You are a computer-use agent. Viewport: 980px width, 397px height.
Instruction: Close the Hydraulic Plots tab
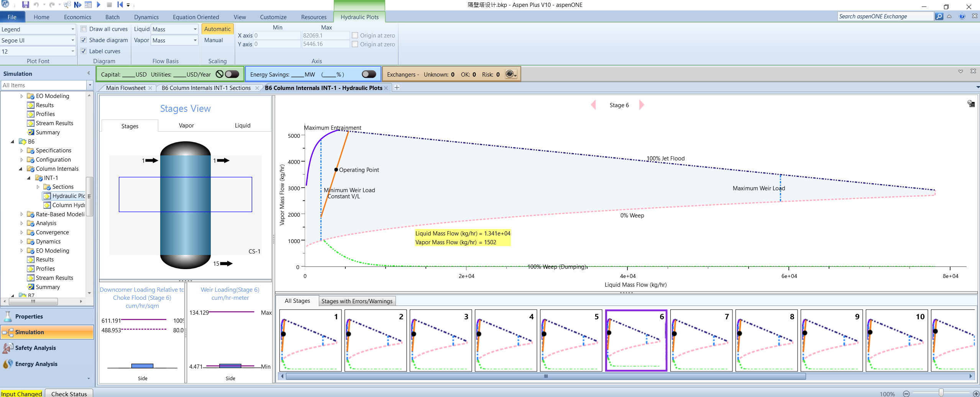tap(386, 88)
